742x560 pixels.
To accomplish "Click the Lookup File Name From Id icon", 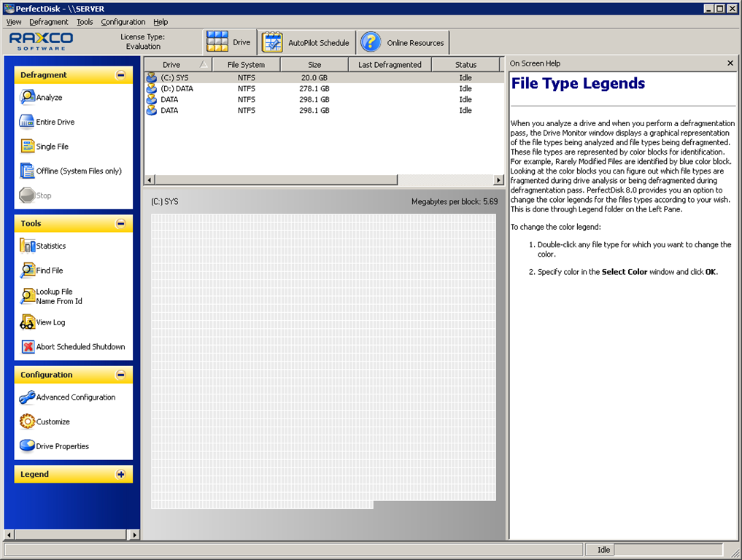I will tap(27, 296).
